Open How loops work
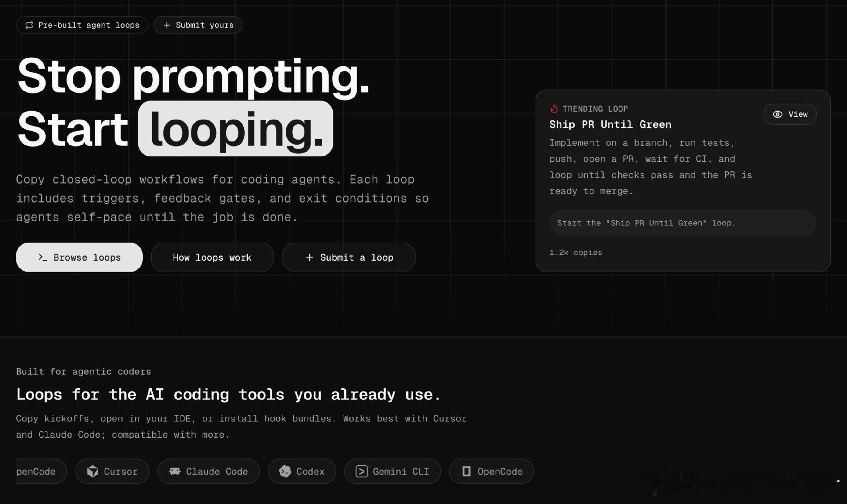The image size is (847, 504). pos(212,257)
